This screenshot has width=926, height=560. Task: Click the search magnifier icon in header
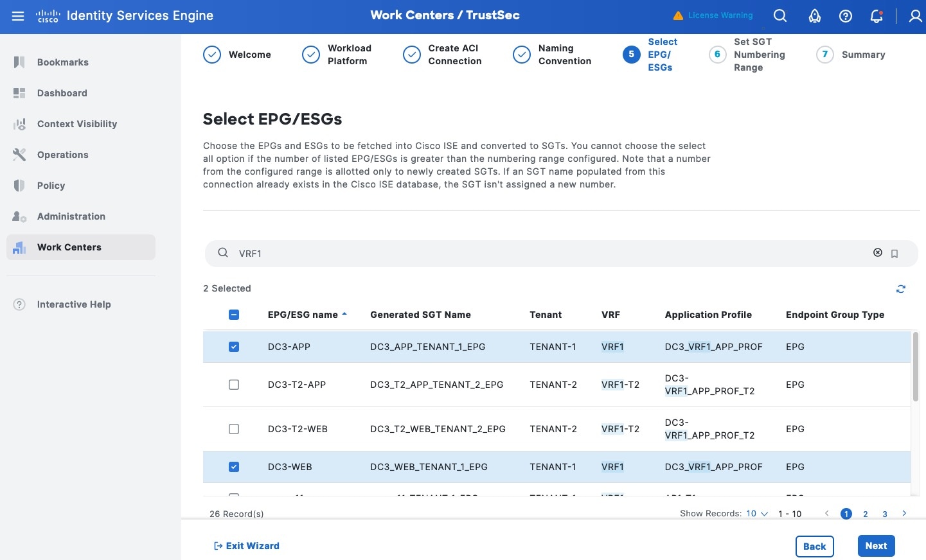coord(780,16)
